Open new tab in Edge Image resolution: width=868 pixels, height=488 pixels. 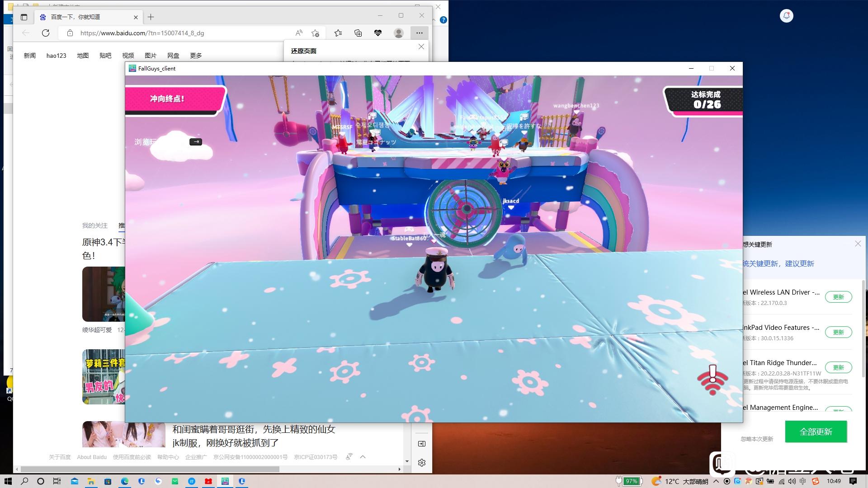tap(151, 17)
